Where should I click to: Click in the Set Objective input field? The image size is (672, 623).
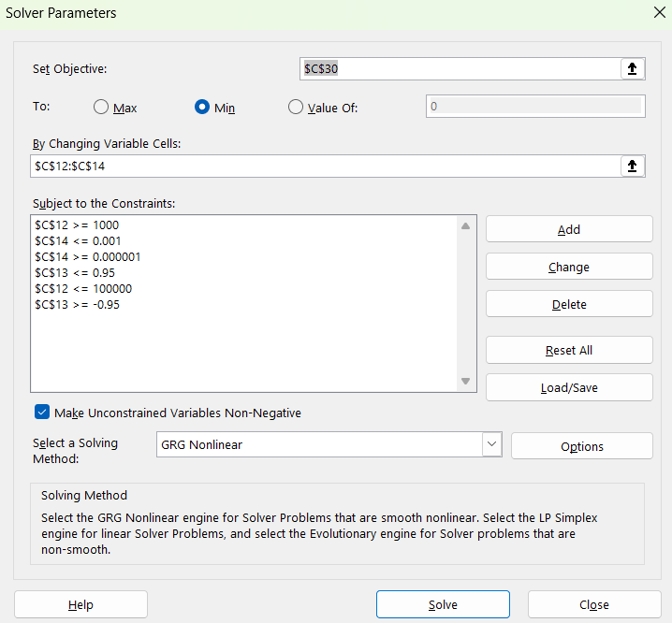pos(459,68)
